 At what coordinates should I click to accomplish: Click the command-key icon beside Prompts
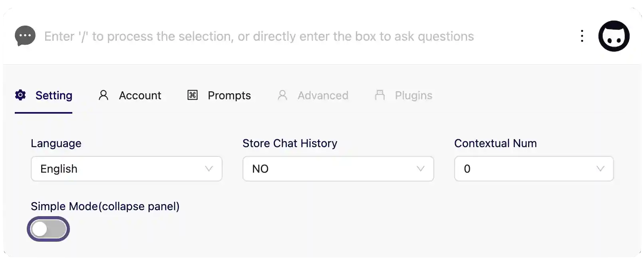193,95
